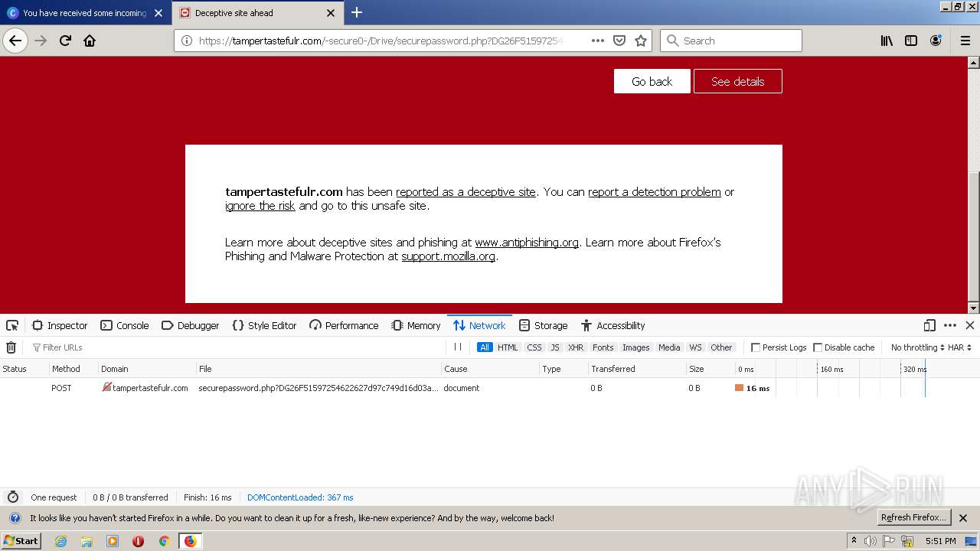
Task: Open the Library bookmarks menu
Action: point(887,41)
